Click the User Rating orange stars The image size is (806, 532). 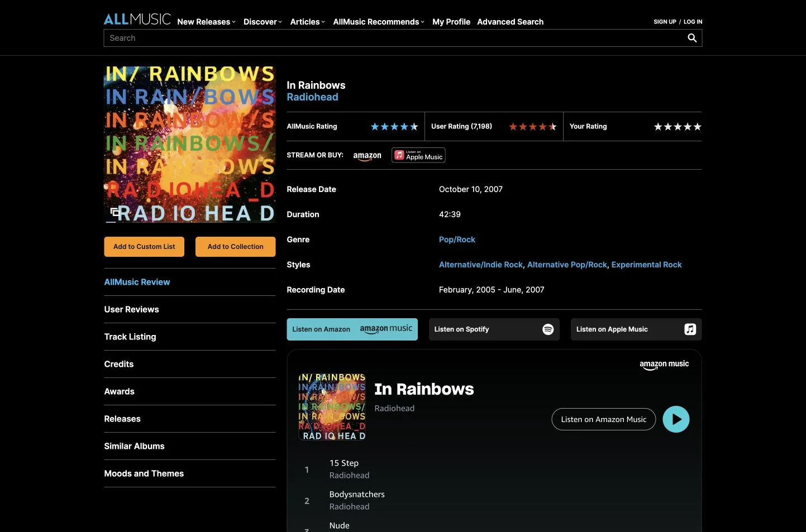click(533, 127)
